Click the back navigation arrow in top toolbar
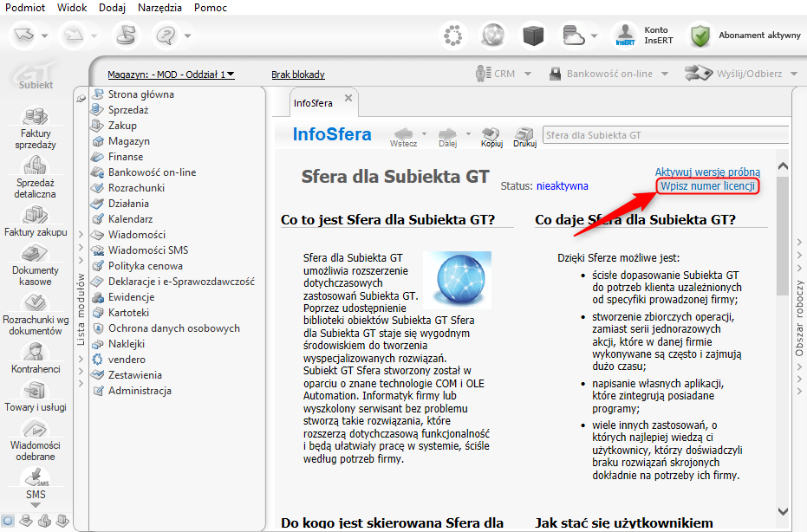Image resolution: width=807 pixels, height=532 pixels. 23,36
